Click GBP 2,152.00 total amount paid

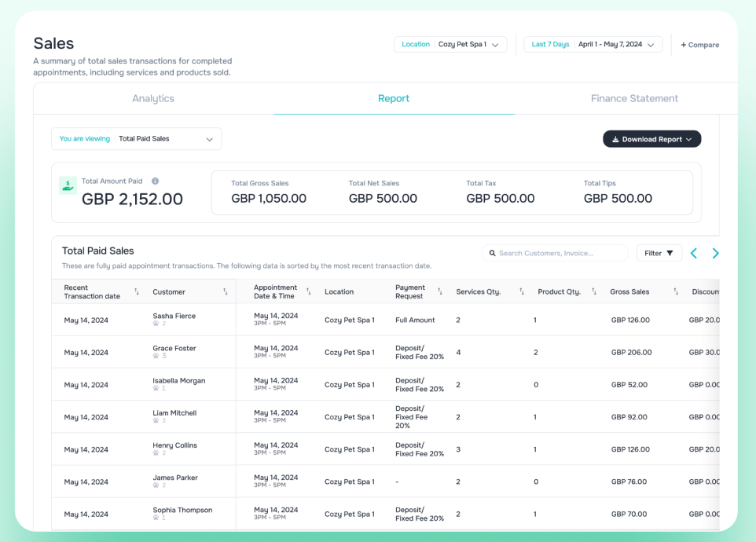point(132,199)
